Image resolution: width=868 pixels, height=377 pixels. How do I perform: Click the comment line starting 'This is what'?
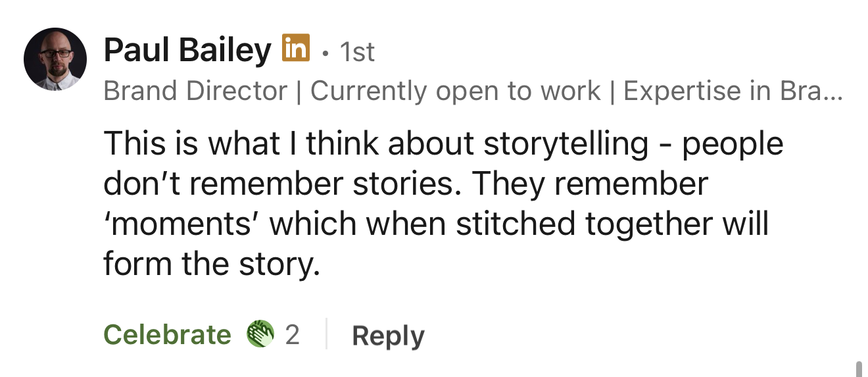[x=443, y=144]
